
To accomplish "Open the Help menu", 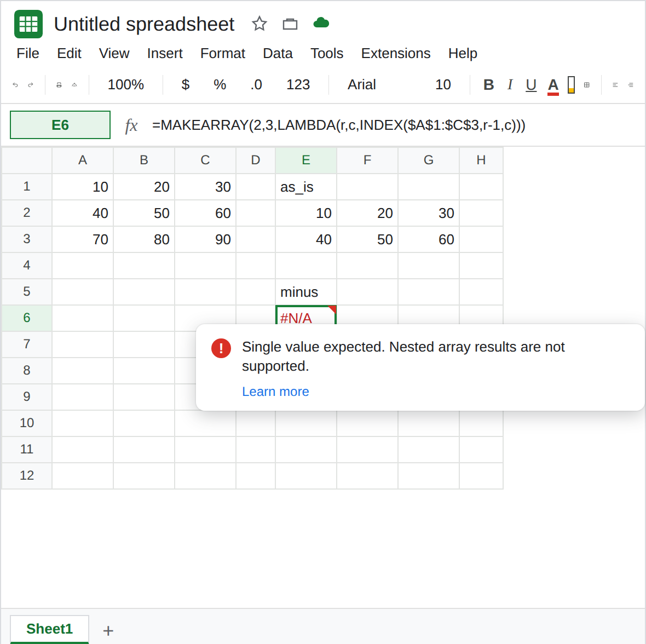I will (x=463, y=53).
